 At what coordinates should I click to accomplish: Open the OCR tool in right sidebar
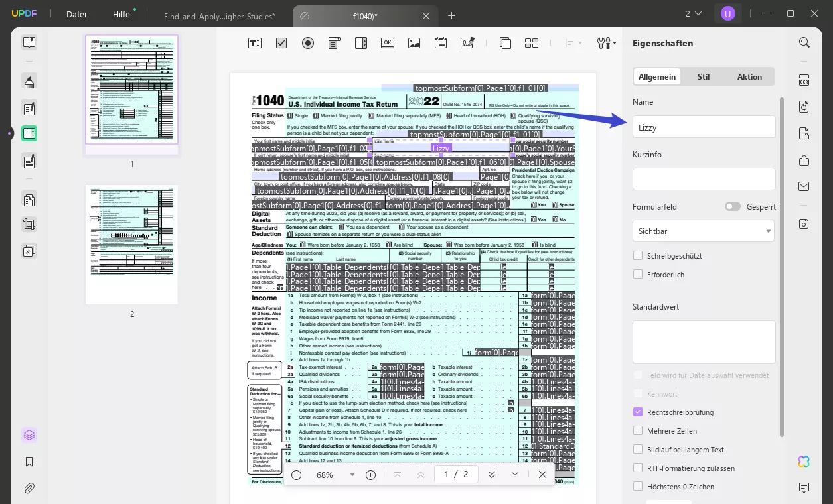point(804,80)
